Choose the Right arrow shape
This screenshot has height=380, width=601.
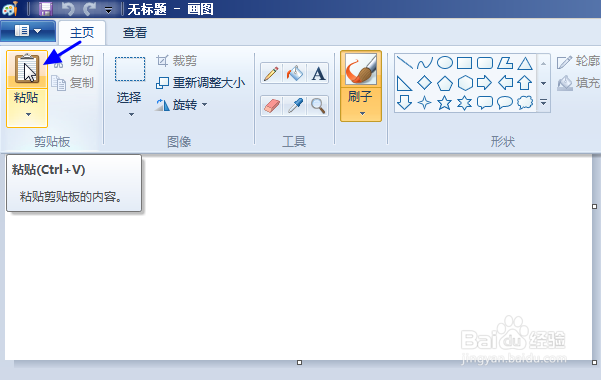485,83
